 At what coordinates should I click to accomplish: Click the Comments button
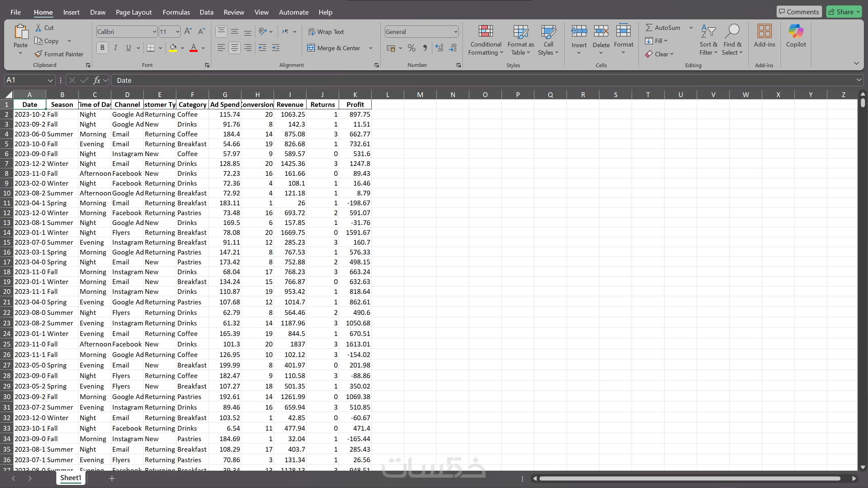[799, 12]
